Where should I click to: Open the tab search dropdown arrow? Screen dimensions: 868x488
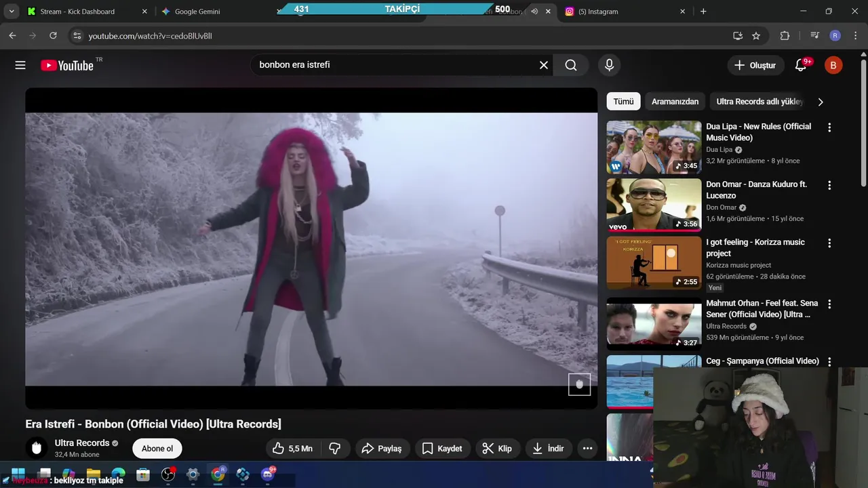[x=11, y=12]
